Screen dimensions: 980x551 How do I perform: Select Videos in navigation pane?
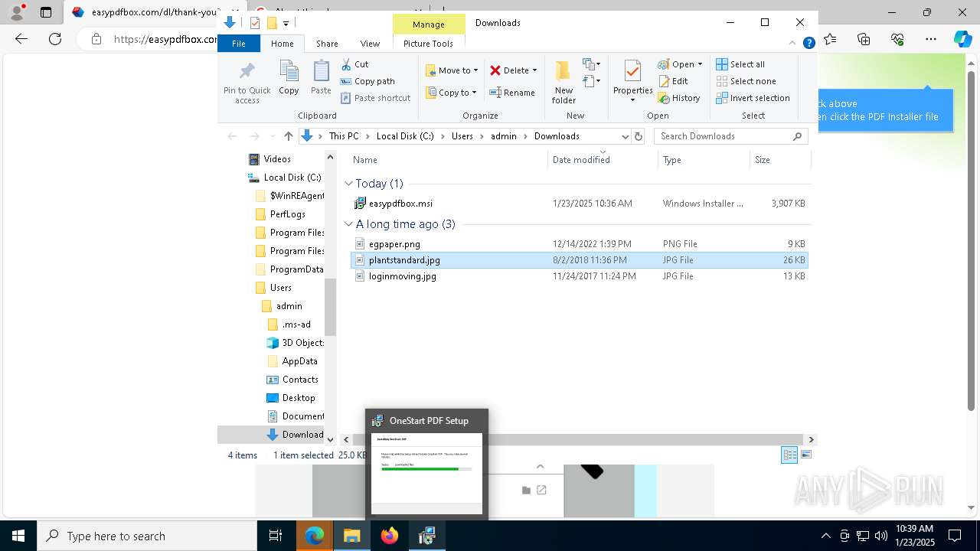pyautogui.click(x=277, y=159)
